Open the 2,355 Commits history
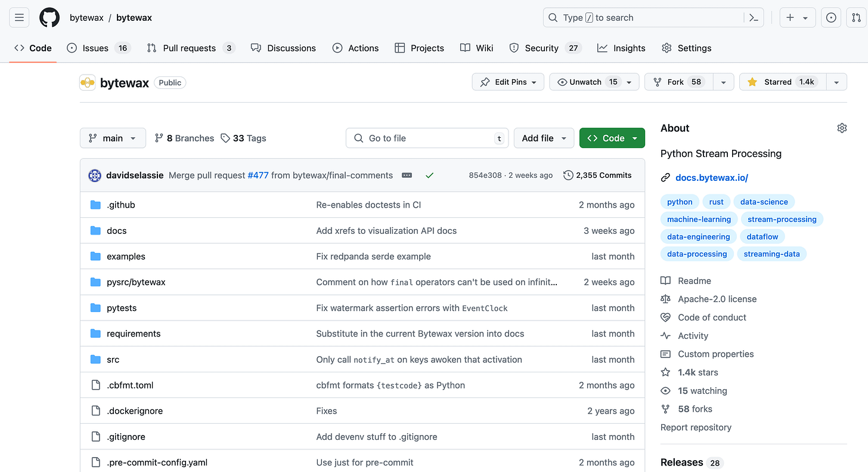Image resolution: width=868 pixels, height=472 pixels. (597, 175)
